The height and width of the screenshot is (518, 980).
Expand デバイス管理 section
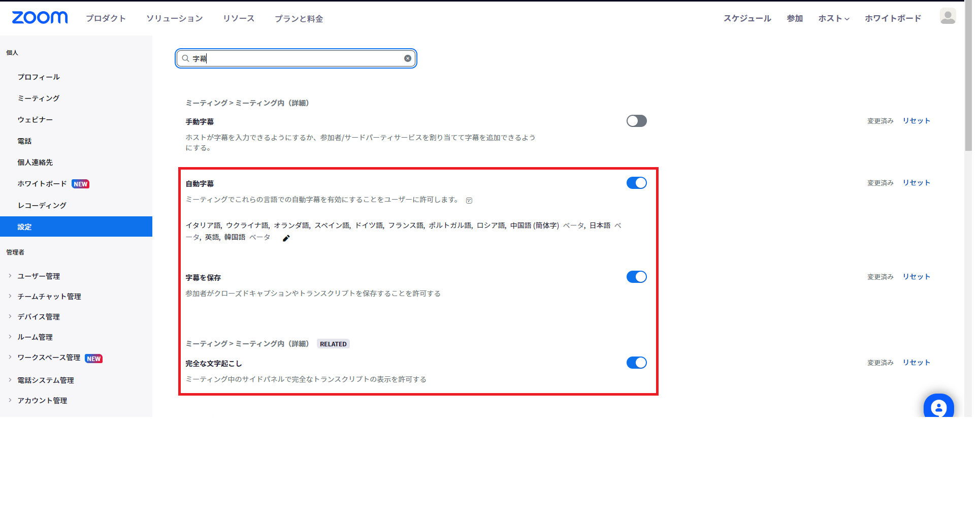39,317
